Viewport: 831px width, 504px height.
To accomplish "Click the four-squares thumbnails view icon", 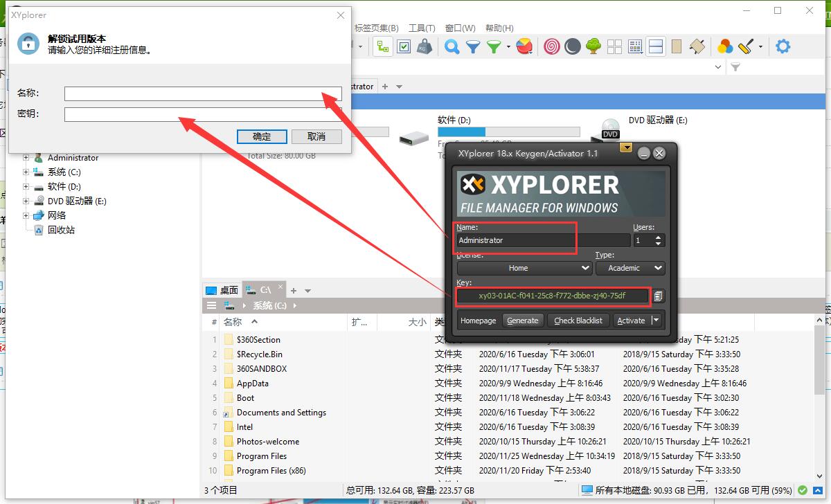I will coord(614,46).
